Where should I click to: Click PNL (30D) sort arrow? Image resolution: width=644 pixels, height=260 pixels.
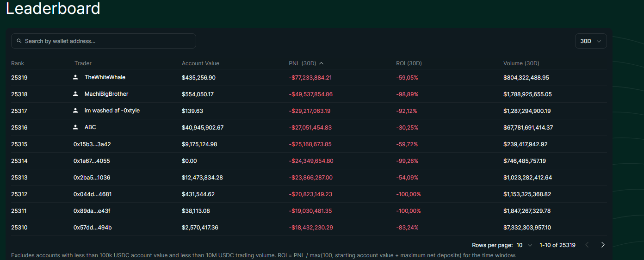coord(321,63)
